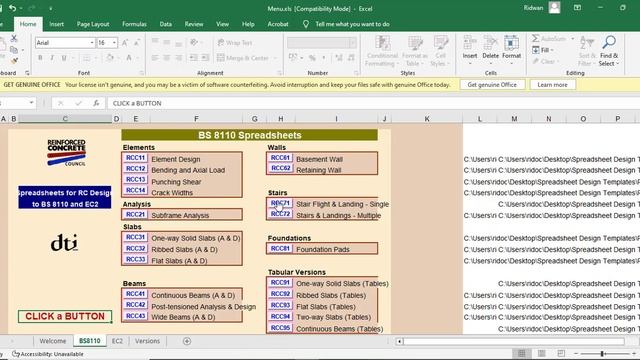Switch to Page Layout view icon
Viewport: 640px width, 360px height.
tap(542, 353)
